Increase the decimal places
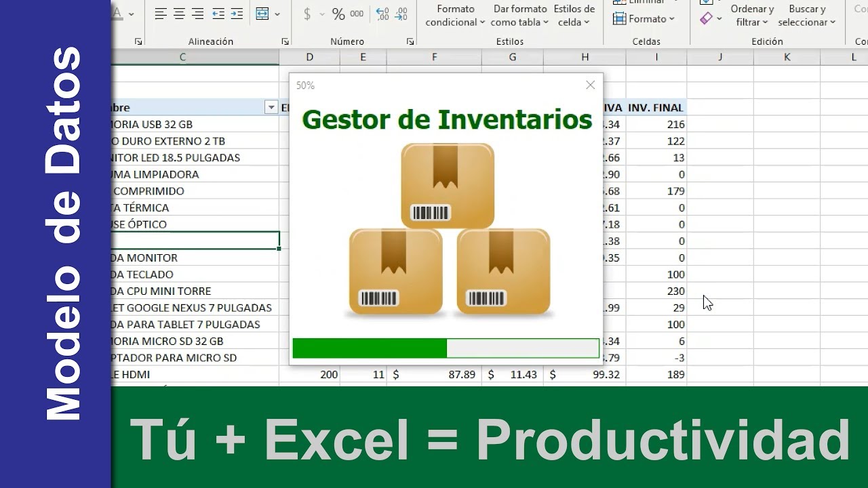 382,14
